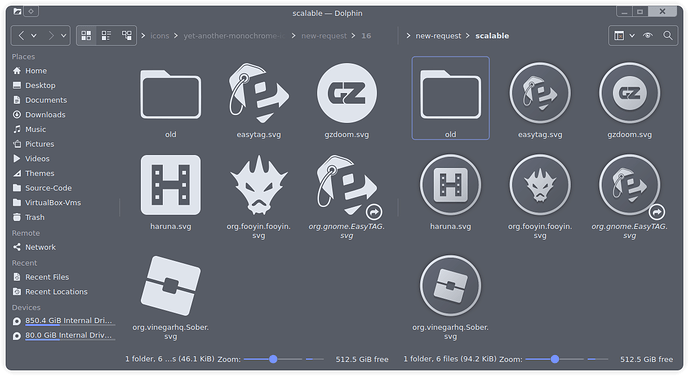The image size is (689, 376).
Task: Adjust the left pane zoom slider
Action: 273,359
